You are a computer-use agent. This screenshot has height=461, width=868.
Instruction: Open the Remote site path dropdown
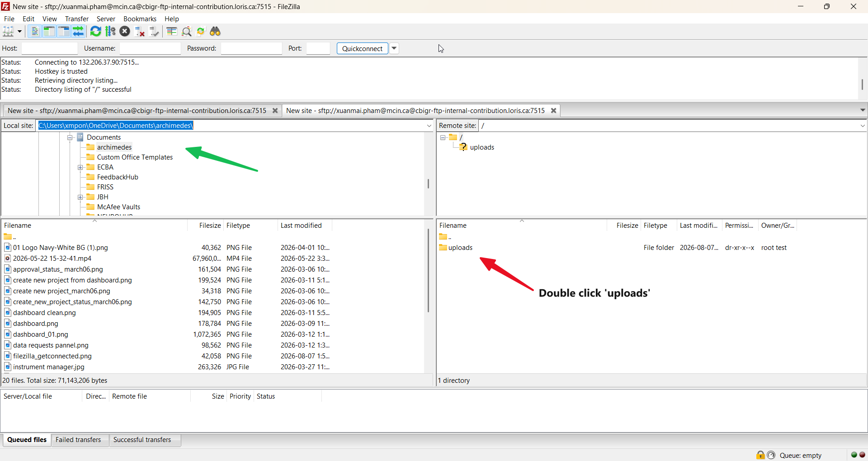pos(863,126)
